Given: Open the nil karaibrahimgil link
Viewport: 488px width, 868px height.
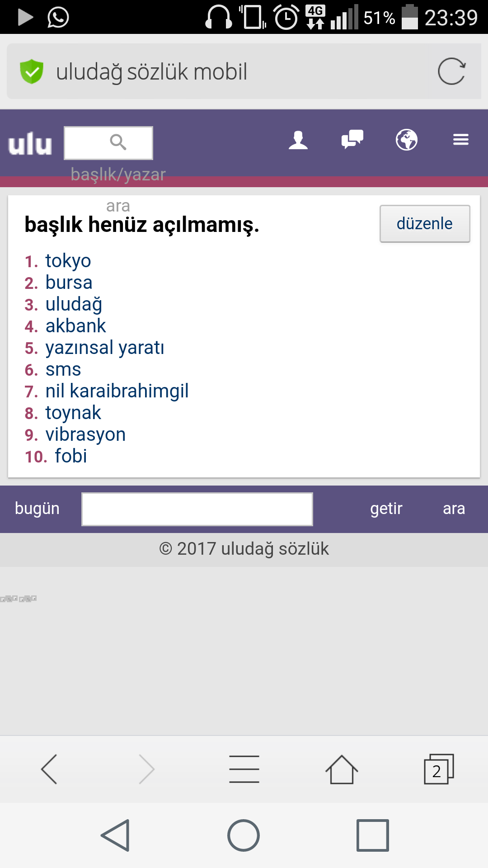Looking at the screenshot, I should (117, 391).
